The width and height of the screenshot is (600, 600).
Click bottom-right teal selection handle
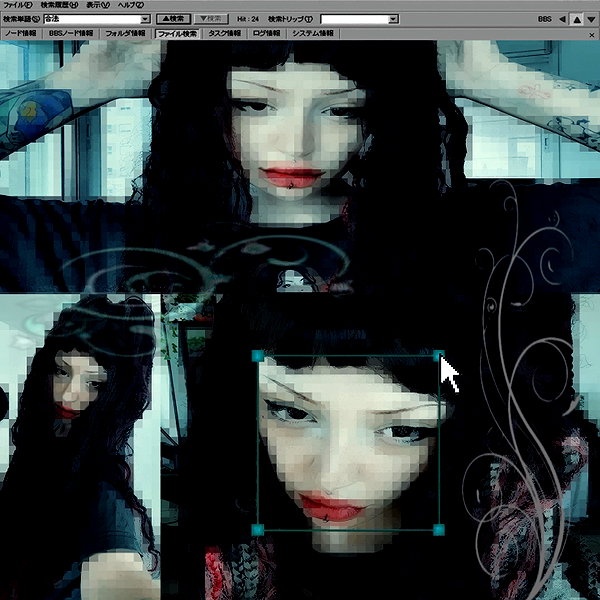click(439, 530)
